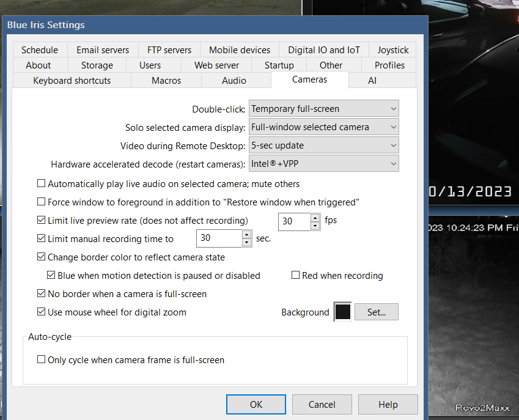Enable Red when recording checkbox
The height and width of the screenshot is (420, 519).
coord(295,275)
